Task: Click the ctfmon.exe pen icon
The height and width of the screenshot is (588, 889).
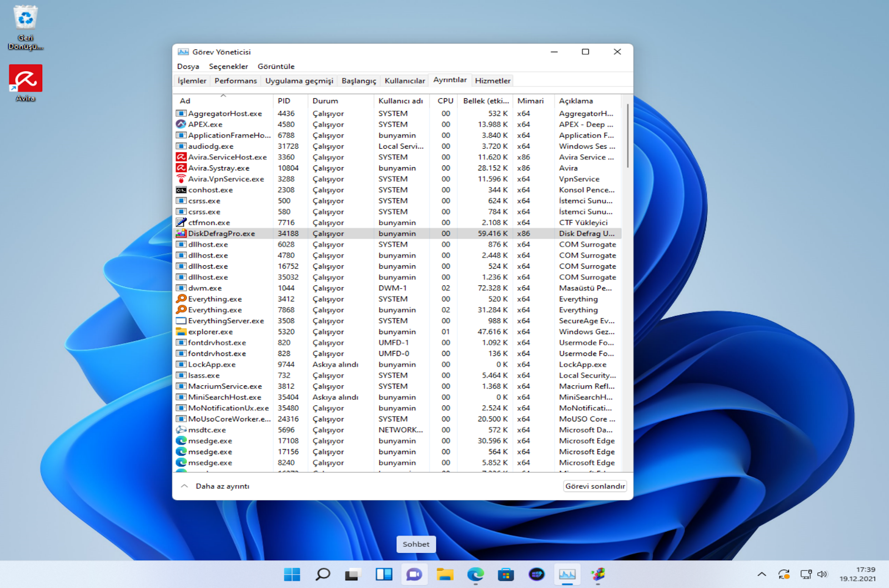Action: coord(181,223)
